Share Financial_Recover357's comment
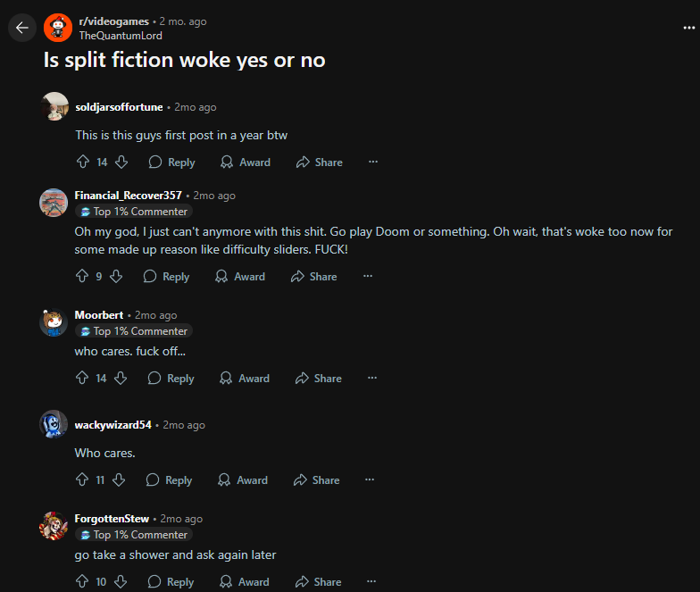700x592 pixels. click(314, 277)
